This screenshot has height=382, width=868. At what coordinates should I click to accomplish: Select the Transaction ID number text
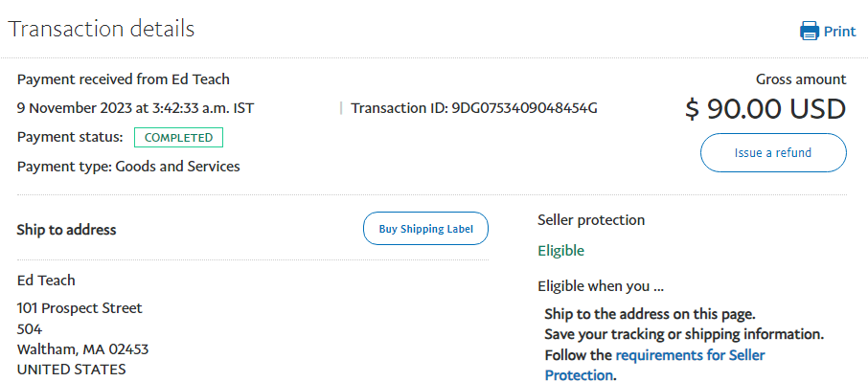point(524,108)
